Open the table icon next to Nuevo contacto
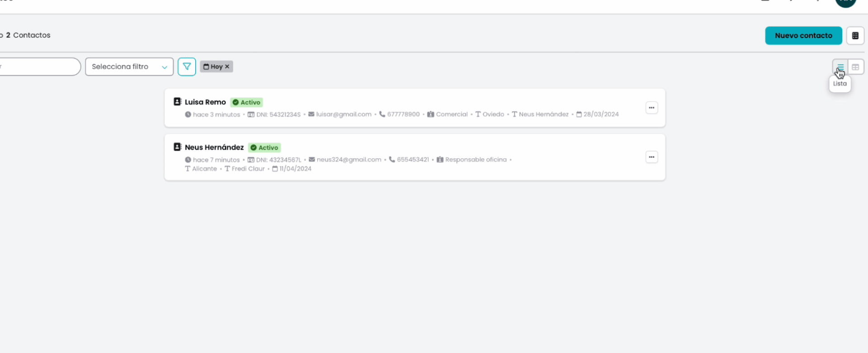The height and width of the screenshot is (353, 868). click(855, 36)
